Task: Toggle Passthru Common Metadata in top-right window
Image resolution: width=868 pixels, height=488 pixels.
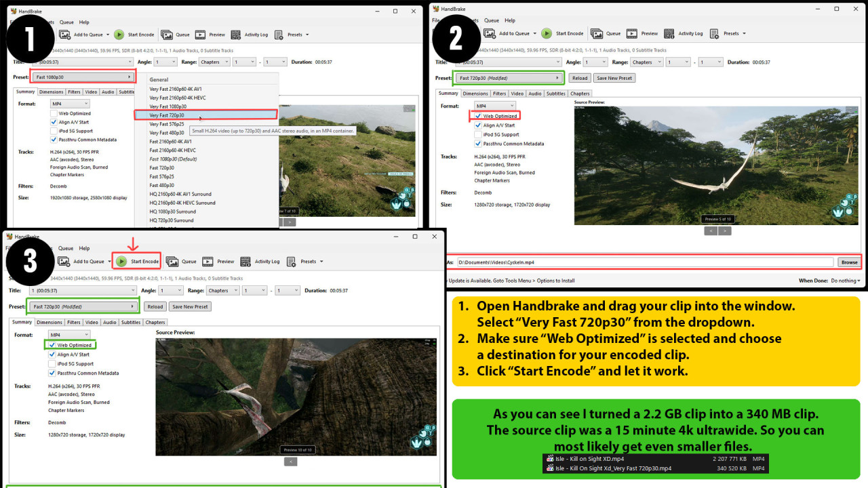Action: click(x=478, y=144)
